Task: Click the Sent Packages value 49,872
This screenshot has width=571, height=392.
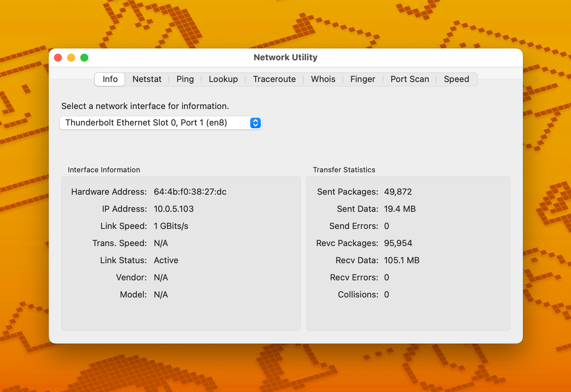Action: click(x=398, y=192)
